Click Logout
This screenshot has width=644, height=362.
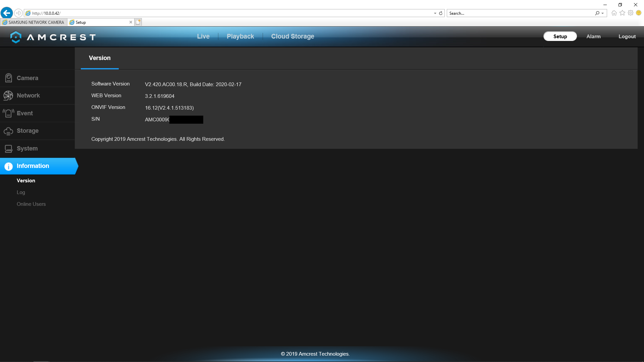click(627, 37)
